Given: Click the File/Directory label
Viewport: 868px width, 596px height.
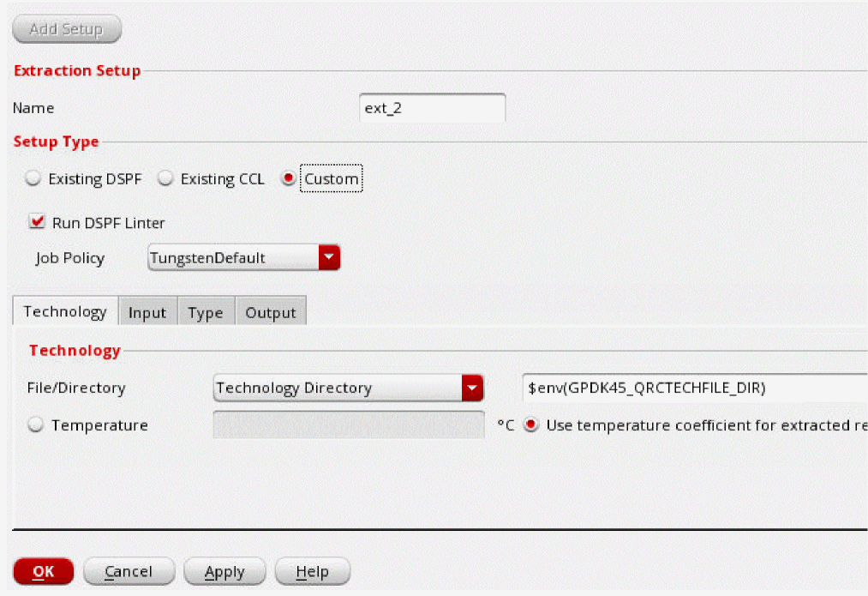Looking at the screenshot, I should (76, 388).
